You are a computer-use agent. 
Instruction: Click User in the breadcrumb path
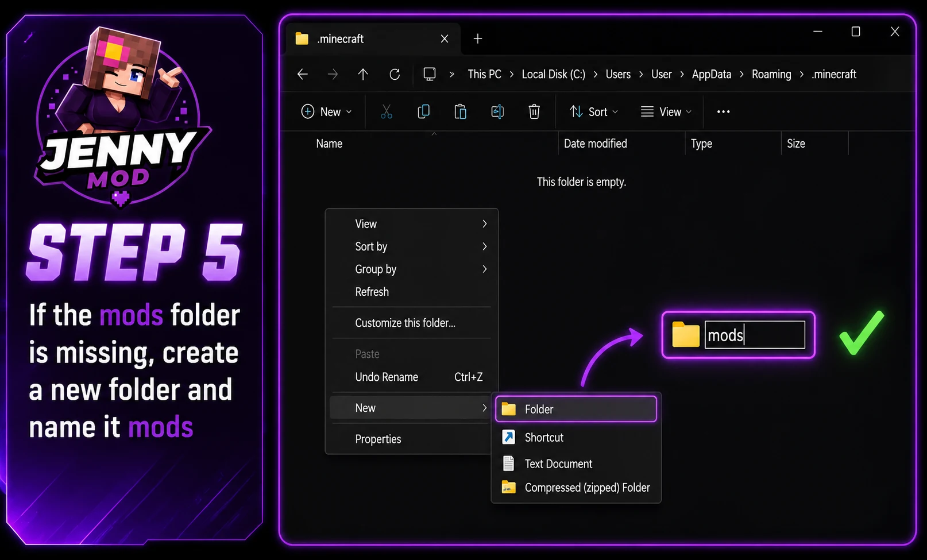[x=662, y=74]
